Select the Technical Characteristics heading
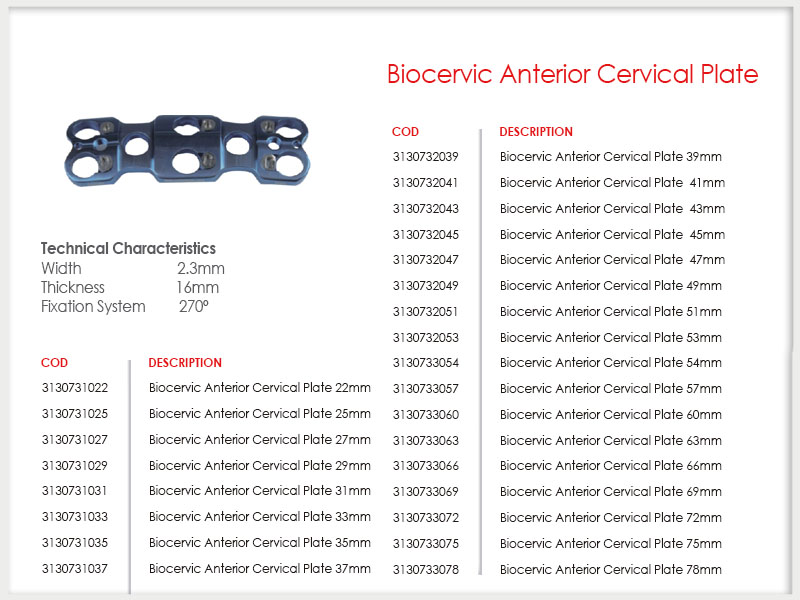 pos(128,248)
